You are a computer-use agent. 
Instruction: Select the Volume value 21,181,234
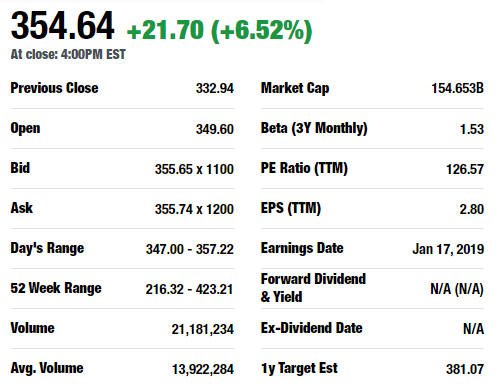[203, 329]
